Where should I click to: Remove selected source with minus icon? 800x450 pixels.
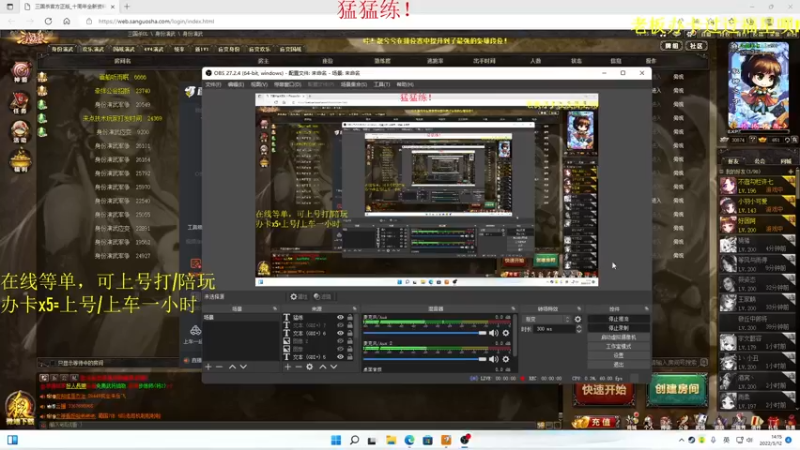coord(298,367)
